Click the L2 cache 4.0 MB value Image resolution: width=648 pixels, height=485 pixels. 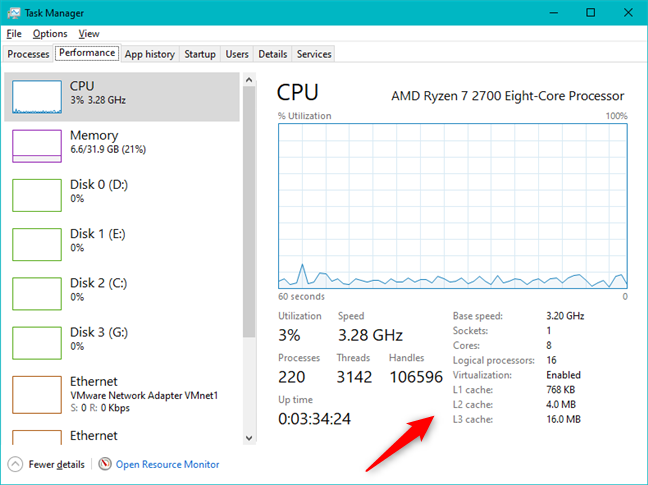pyautogui.click(x=561, y=404)
